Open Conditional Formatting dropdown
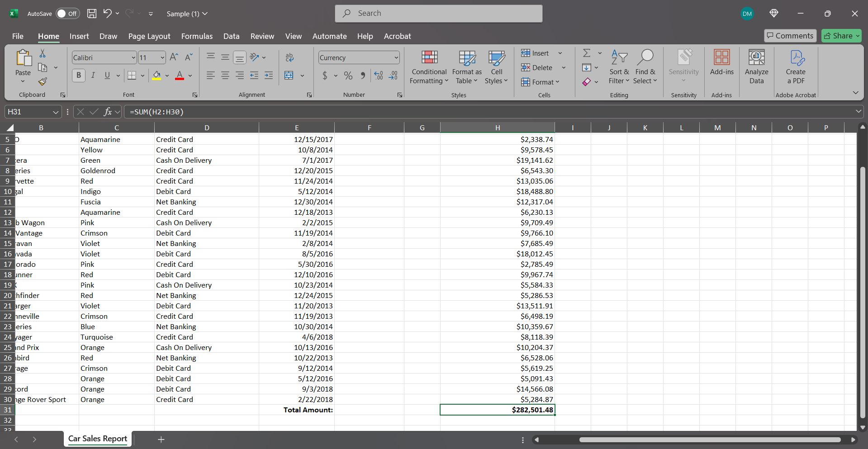This screenshot has height=449, width=868. [x=429, y=67]
